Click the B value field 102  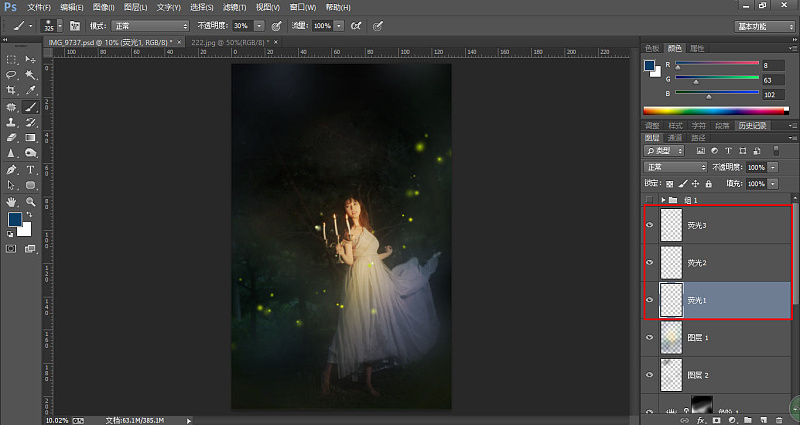click(773, 94)
